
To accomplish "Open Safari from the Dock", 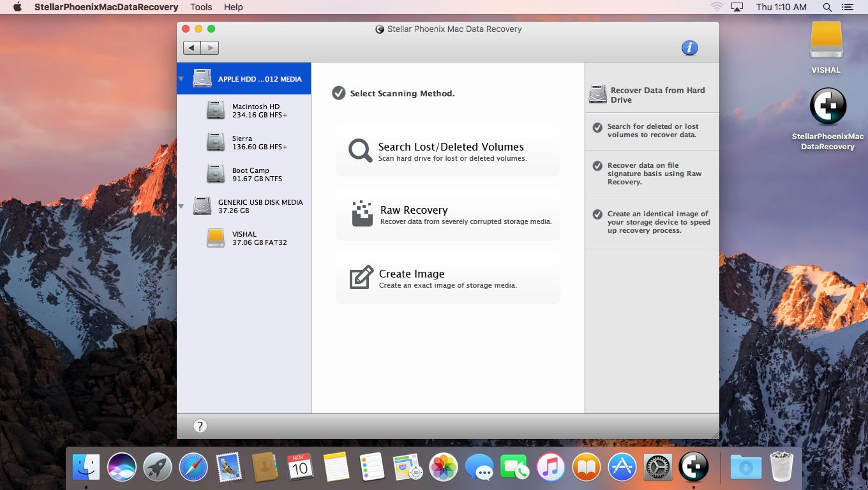I will pos(193,467).
